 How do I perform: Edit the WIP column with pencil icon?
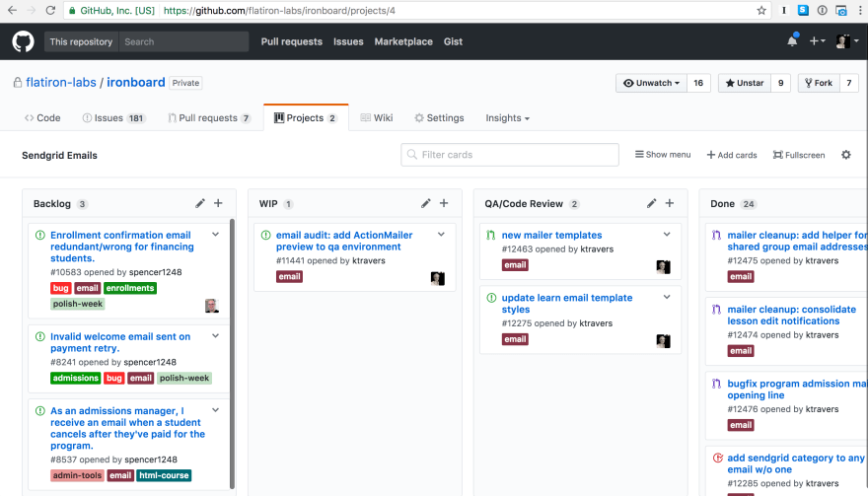(425, 203)
